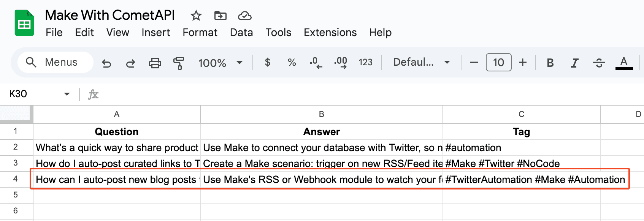This screenshot has width=644, height=221.
Task: Toggle italic formatting
Action: (574, 63)
